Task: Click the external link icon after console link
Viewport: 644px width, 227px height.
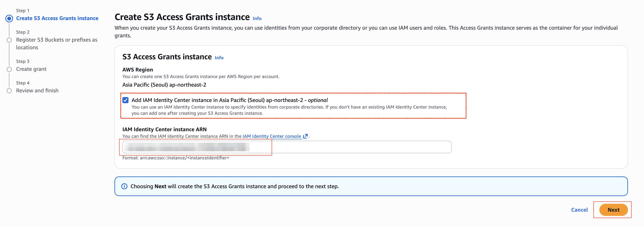Action: tap(305, 136)
